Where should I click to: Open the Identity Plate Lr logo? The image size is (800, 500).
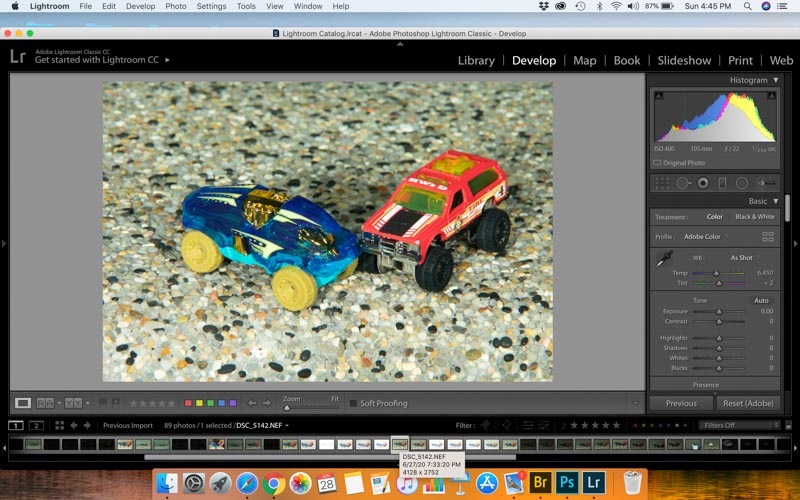point(18,56)
